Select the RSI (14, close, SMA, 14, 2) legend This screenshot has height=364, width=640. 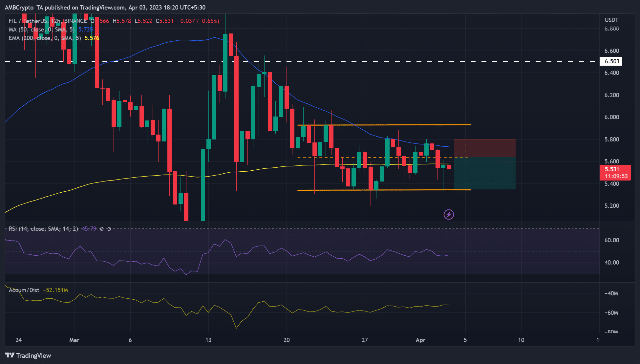(43, 229)
